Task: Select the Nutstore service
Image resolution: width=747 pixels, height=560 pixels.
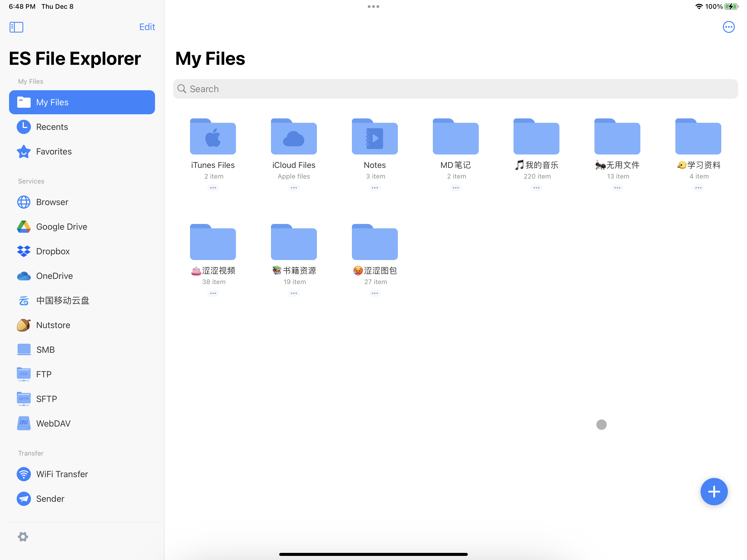Action: pos(53,325)
